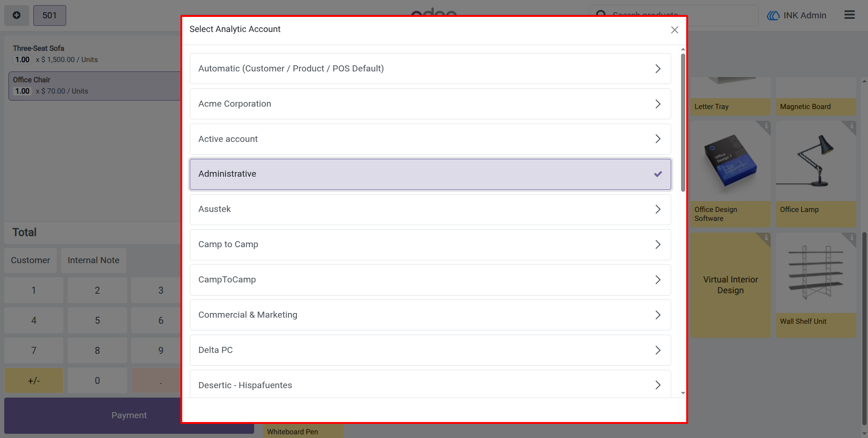Select the Office Chair order line
Image resolution: width=868 pixels, height=438 pixels.
[94, 86]
